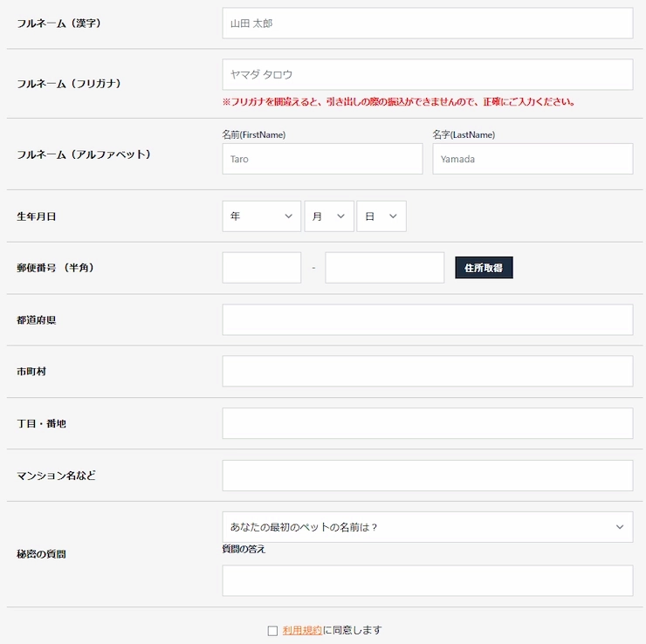Click the red furigana warning note
Image resolution: width=646 pixels, height=644 pixels.
tap(399, 102)
